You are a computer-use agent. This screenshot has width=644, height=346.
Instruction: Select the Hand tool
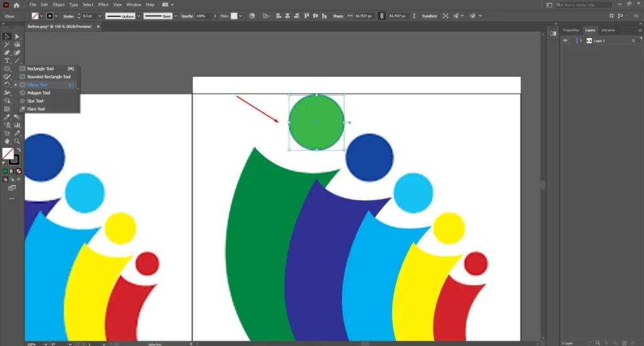7,141
